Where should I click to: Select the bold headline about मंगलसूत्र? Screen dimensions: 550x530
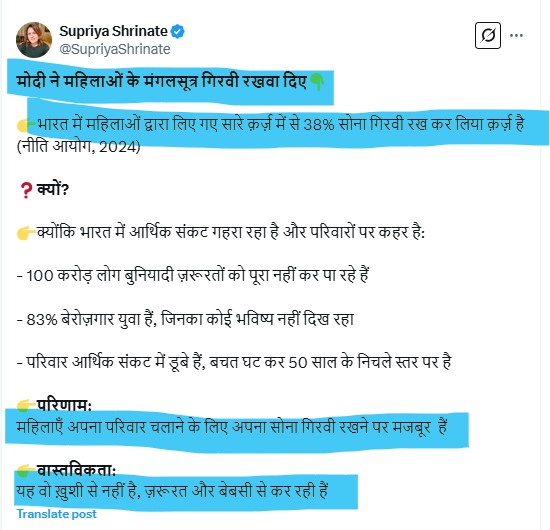click(162, 81)
